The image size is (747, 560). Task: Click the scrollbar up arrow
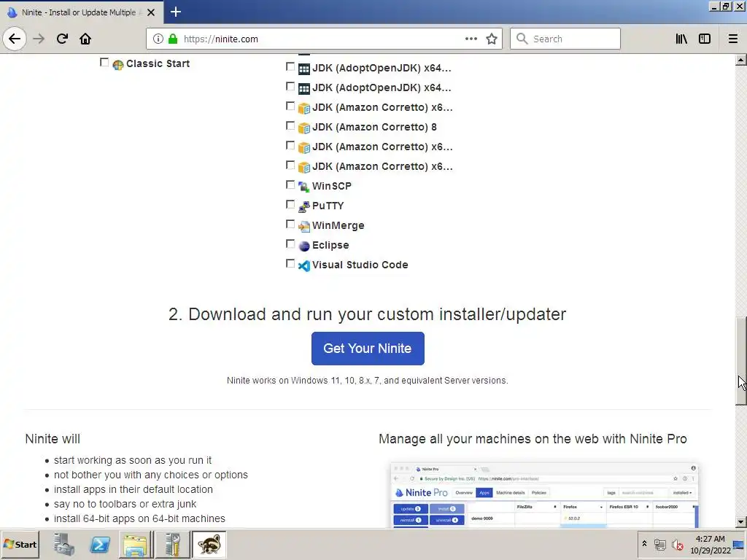click(741, 60)
